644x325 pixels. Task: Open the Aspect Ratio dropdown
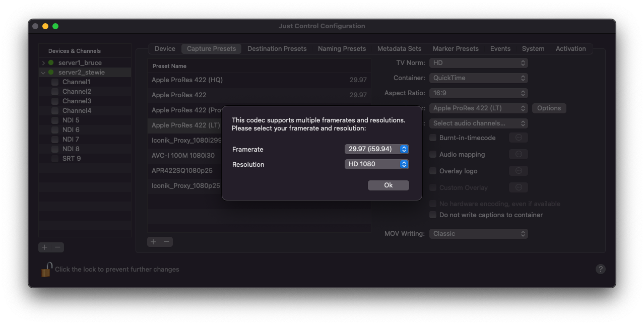(478, 93)
